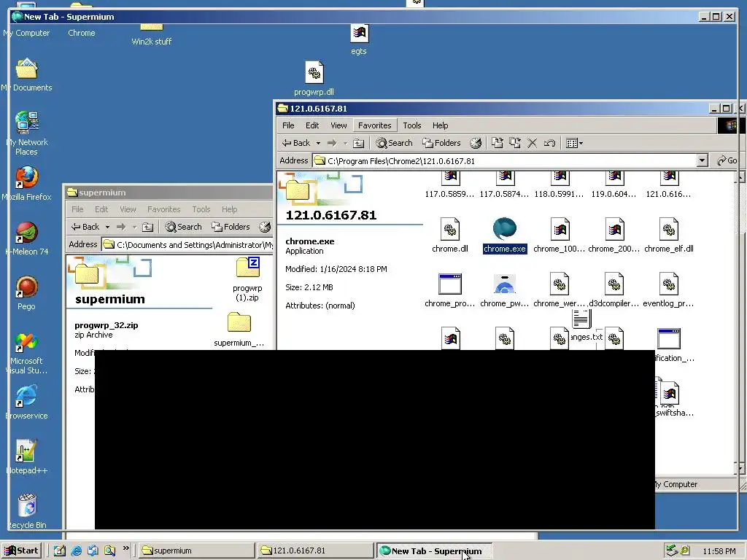This screenshot has height=560, width=747.
Task: Click the Up folder icon in 121.0.6167.81 toolbar
Action: click(x=359, y=143)
